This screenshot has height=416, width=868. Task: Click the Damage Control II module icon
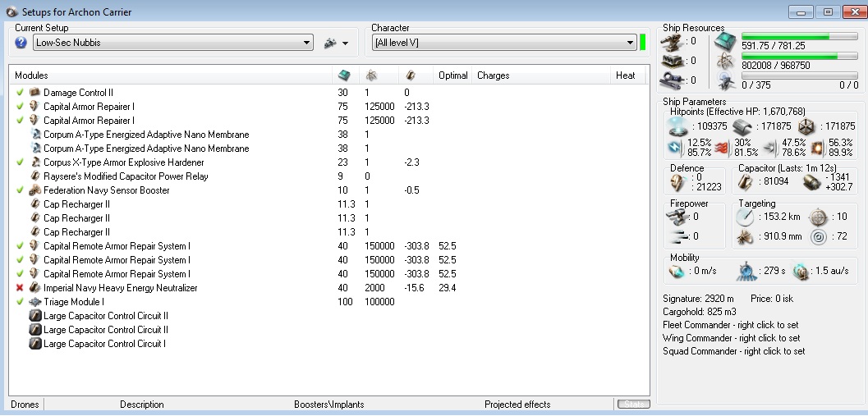point(34,93)
